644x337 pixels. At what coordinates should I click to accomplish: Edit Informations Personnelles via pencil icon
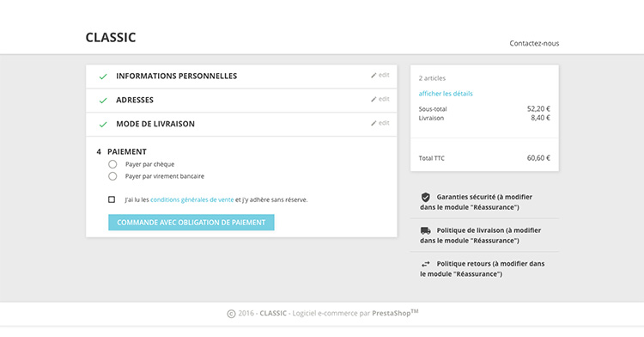[x=374, y=75]
